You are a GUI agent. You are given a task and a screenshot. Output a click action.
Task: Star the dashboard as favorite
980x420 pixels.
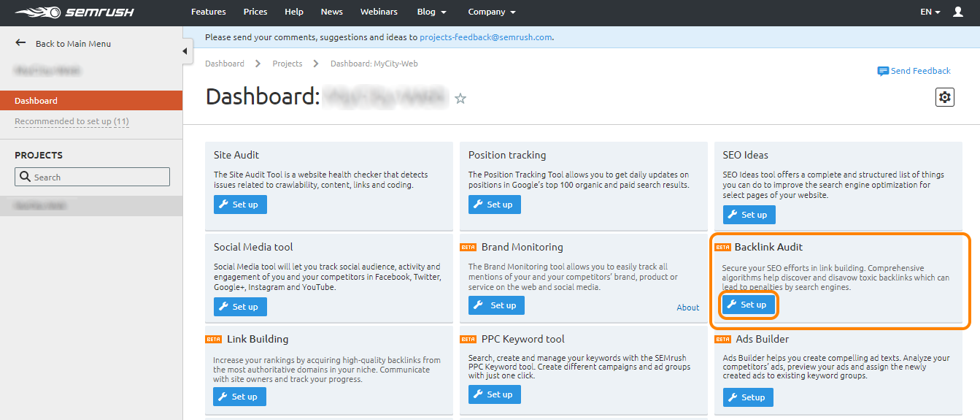[x=460, y=98]
